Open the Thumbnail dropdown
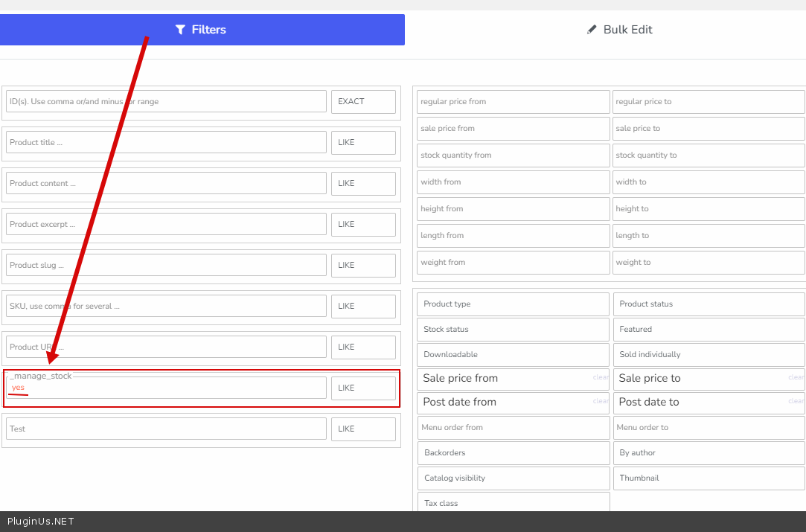806x532 pixels. pyautogui.click(x=709, y=478)
